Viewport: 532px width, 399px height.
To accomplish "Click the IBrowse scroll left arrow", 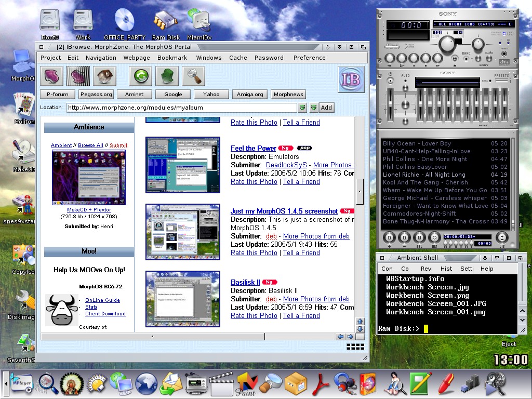I will coord(341,337).
